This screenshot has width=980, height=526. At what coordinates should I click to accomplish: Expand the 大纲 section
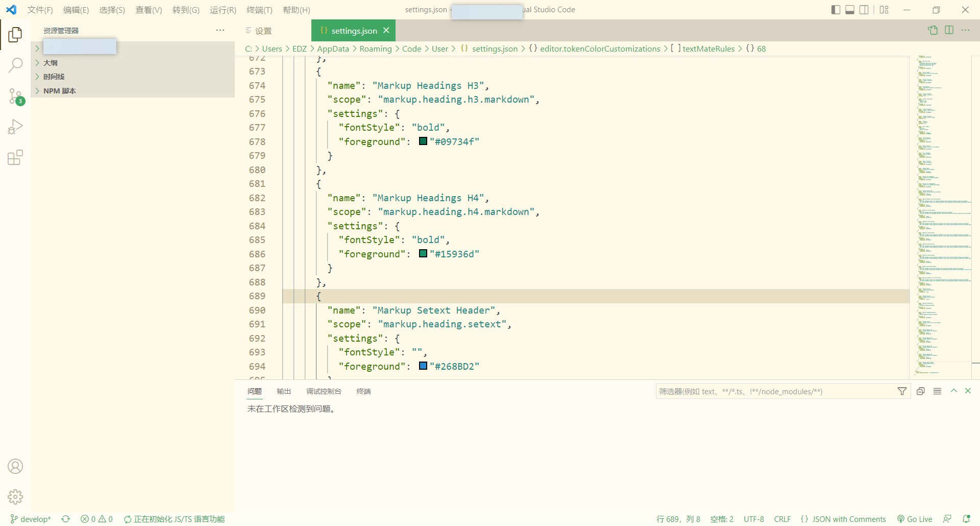pos(133,63)
